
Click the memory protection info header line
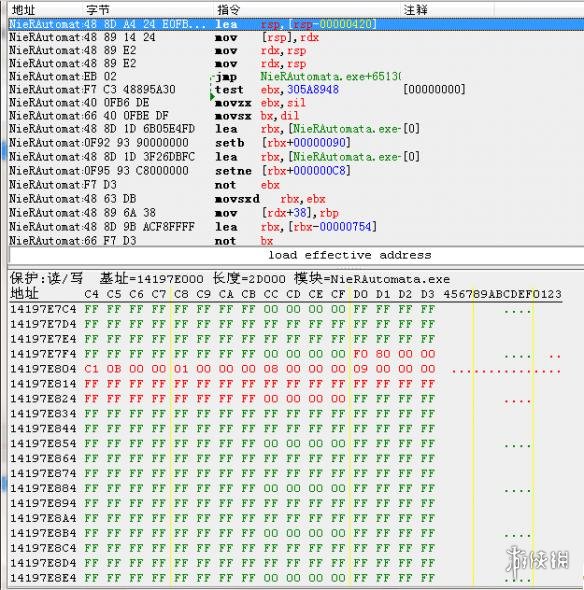pyautogui.click(x=230, y=279)
